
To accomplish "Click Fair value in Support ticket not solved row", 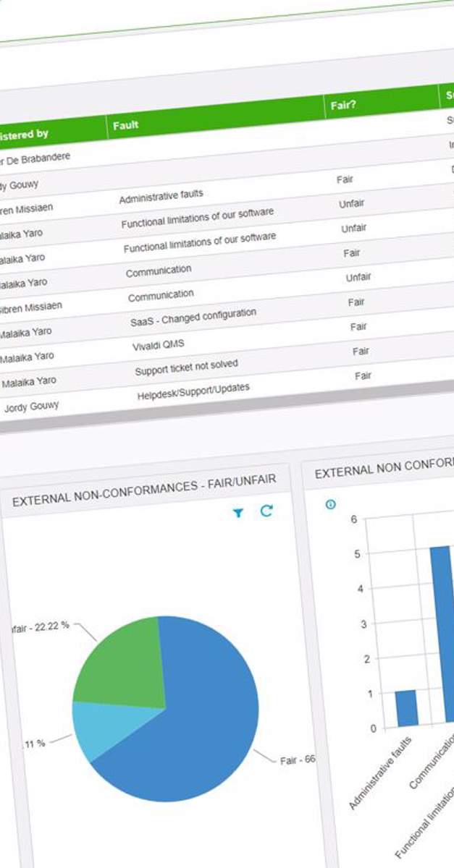I will point(361,352).
